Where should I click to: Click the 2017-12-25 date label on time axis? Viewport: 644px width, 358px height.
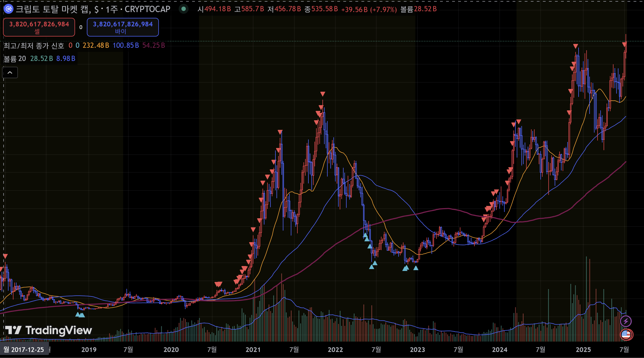[x=24, y=349]
